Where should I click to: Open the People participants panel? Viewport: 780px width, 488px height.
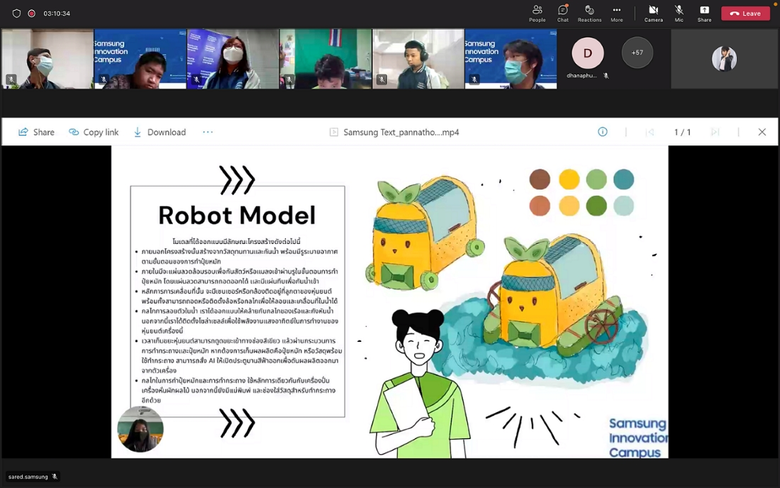[x=537, y=12]
